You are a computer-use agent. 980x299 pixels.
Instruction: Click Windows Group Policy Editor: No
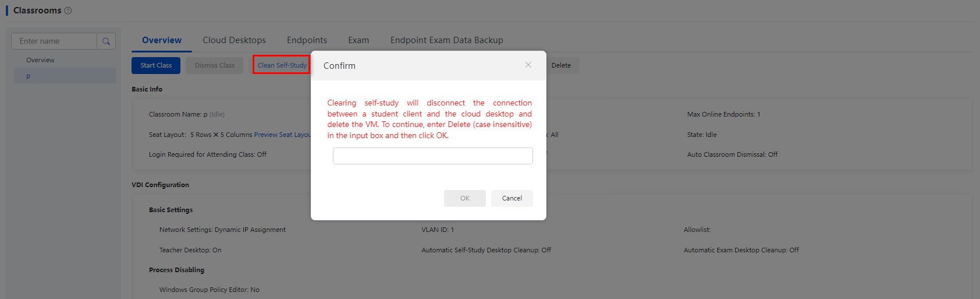210,290
